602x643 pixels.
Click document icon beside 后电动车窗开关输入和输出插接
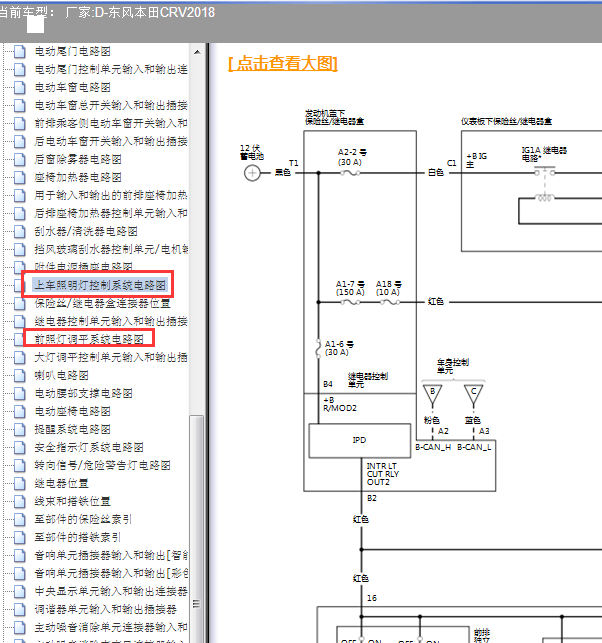click(19, 141)
